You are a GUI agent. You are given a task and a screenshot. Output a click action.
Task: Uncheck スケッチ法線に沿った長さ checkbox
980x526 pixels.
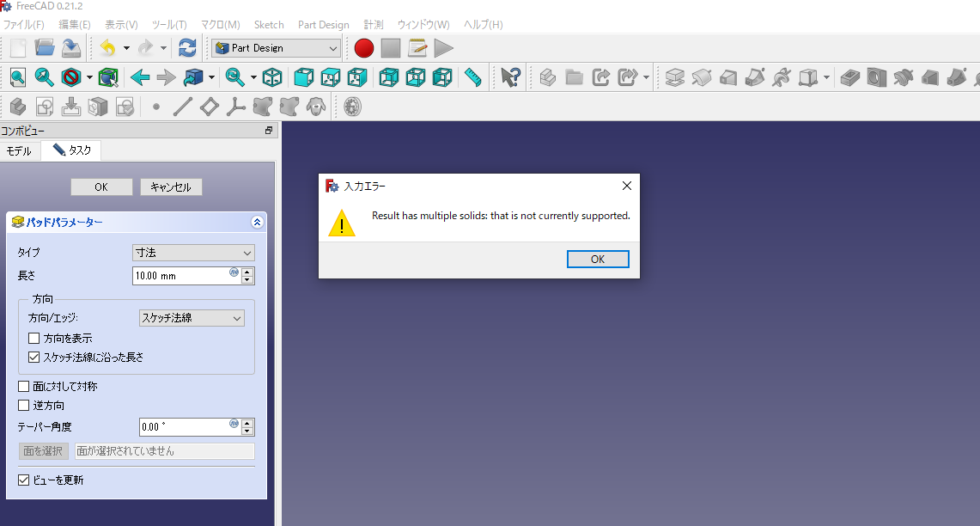click(x=34, y=358)
